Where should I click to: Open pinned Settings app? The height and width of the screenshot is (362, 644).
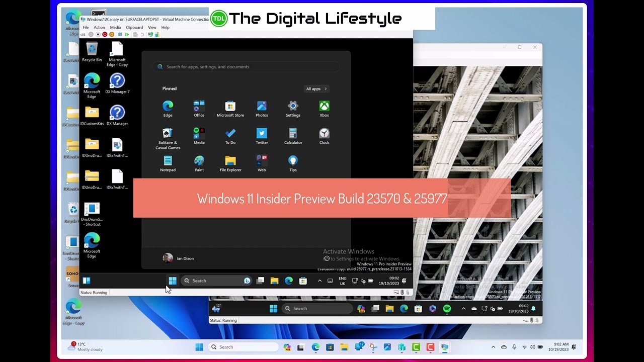[293, 109]
